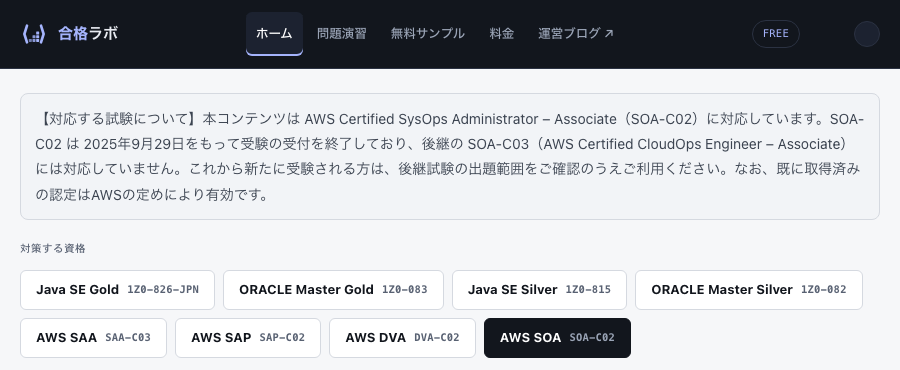Viewport: 900px width, 370px height.
Task: Click the selected AWS SOA chip
Action: pyautogui.click(x=557, y=338)
